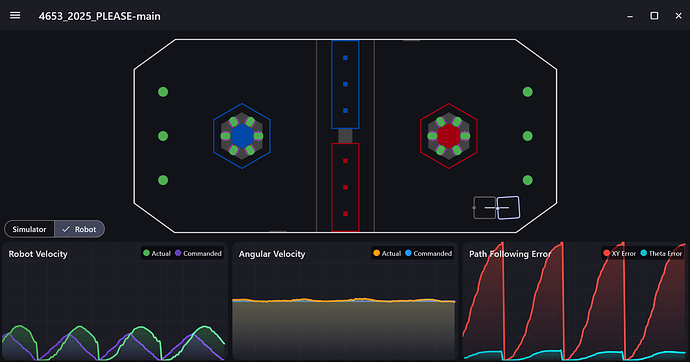Select the highlighted robot outline on field
Screen dimensions: 690x362
click(508, 208)
